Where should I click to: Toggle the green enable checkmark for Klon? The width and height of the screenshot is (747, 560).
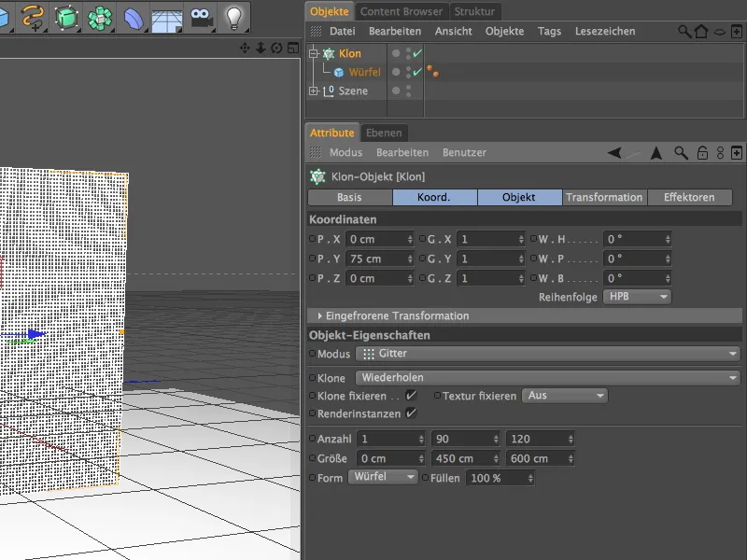click(416, 53)
